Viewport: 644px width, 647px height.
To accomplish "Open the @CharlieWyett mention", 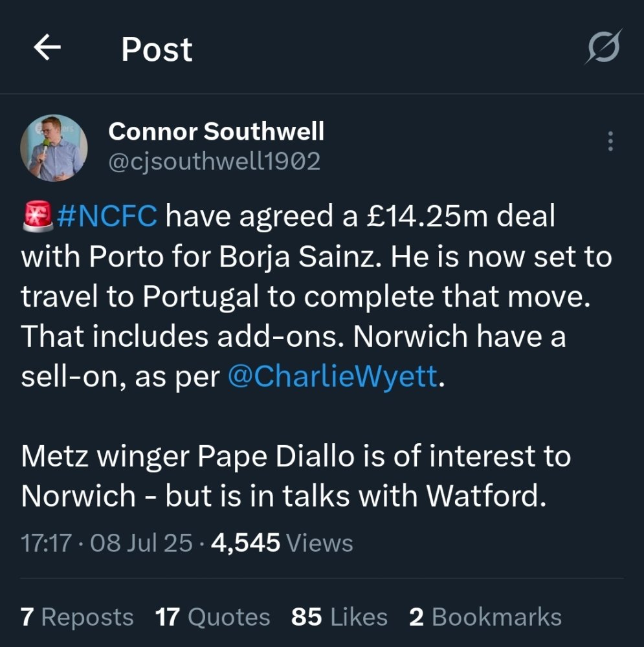I will point(333,377).
